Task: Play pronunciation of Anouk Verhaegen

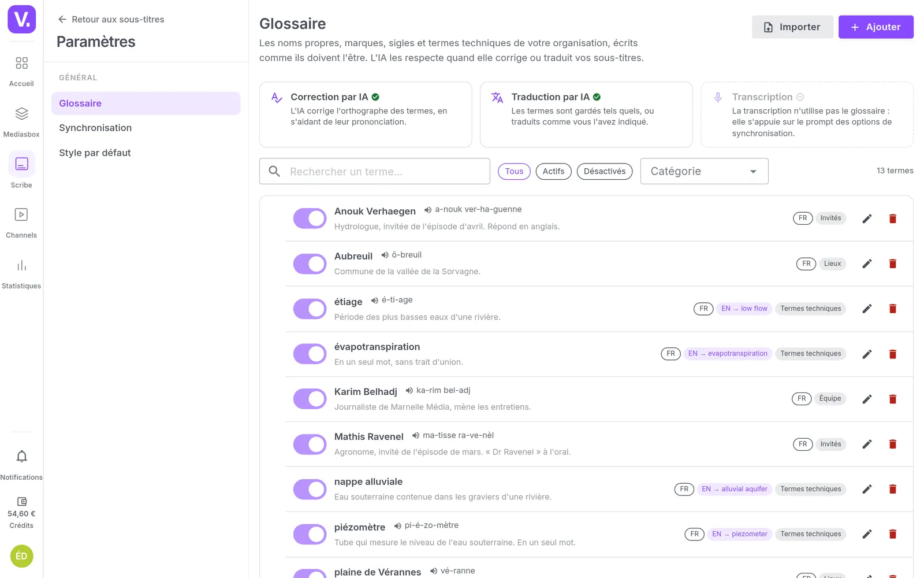Action: click(x=428, y=210)
